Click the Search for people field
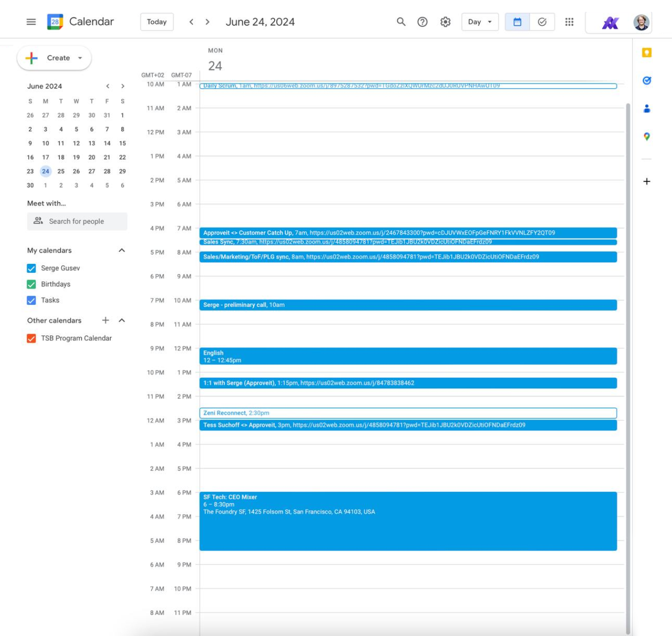This screenshot has width=672, height=636. [x=77, y=221]
